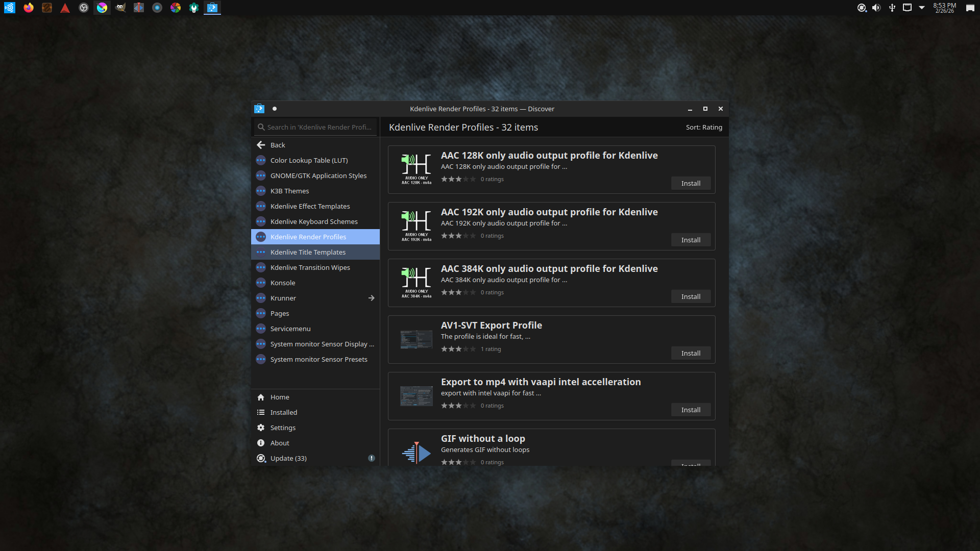
Task: Open Discover Settings
Action: point(315,428)
